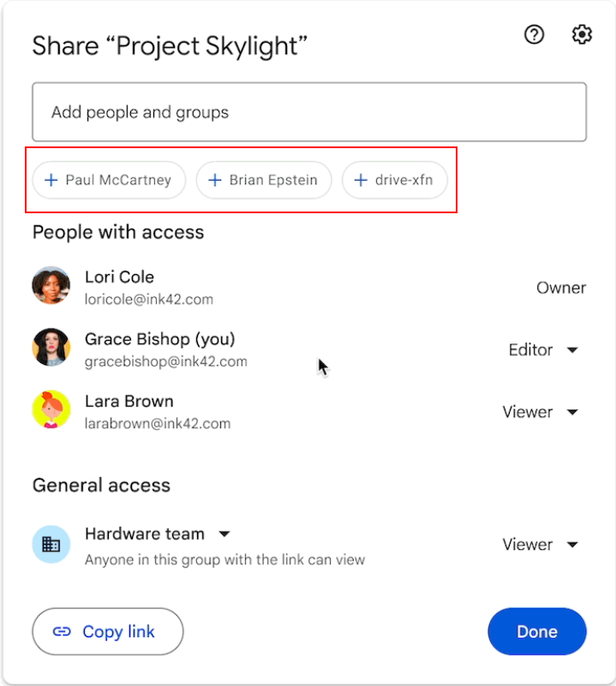Click the Hardware team building icon

coord(51,544)
